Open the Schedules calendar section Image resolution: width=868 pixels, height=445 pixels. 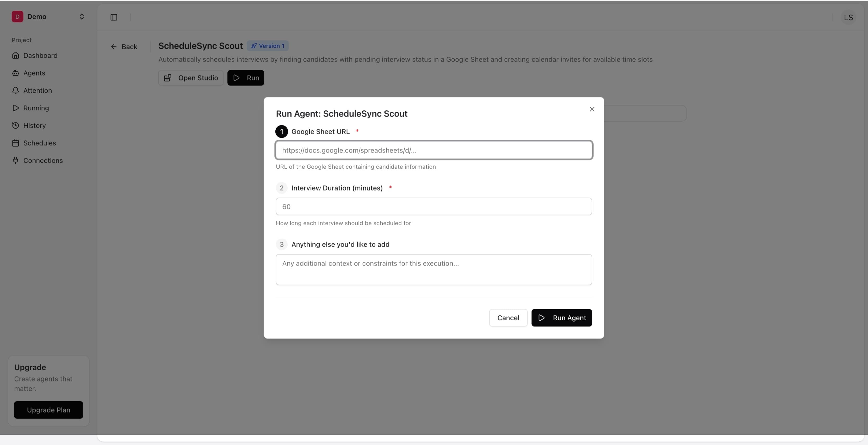[x=39, y=143]
